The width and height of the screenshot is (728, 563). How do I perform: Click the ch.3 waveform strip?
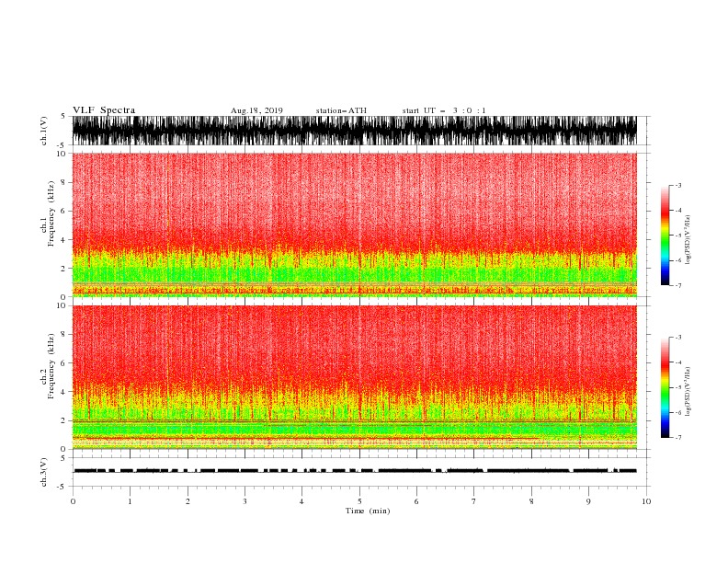[355, 471]
